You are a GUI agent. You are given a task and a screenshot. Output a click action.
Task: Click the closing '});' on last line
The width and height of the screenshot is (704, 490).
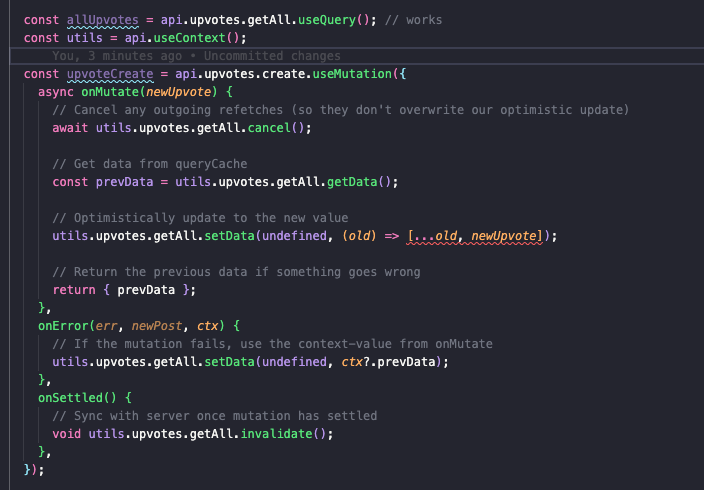coord(34,469)
